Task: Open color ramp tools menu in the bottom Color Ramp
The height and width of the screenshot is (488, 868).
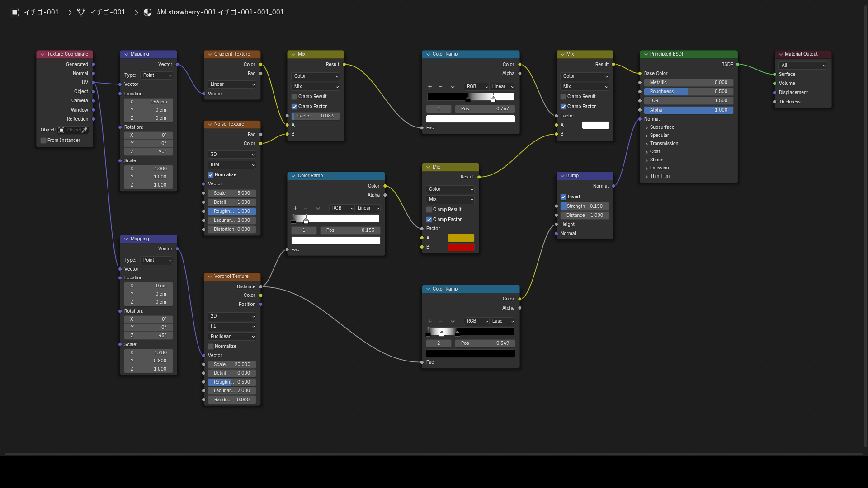Action: pos(453,321)
